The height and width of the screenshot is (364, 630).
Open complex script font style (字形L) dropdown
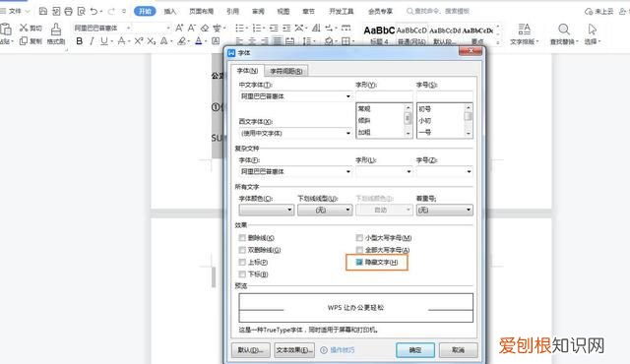tap(409, 171)
